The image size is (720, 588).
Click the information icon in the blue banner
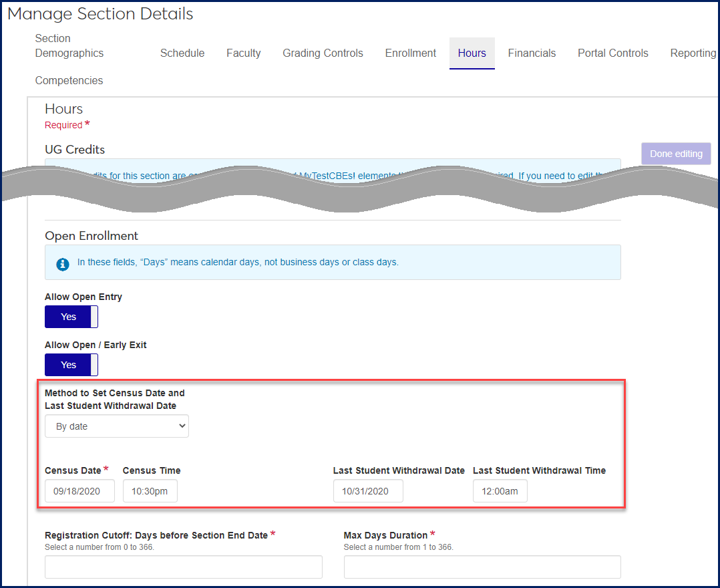(x=62, y=263)
